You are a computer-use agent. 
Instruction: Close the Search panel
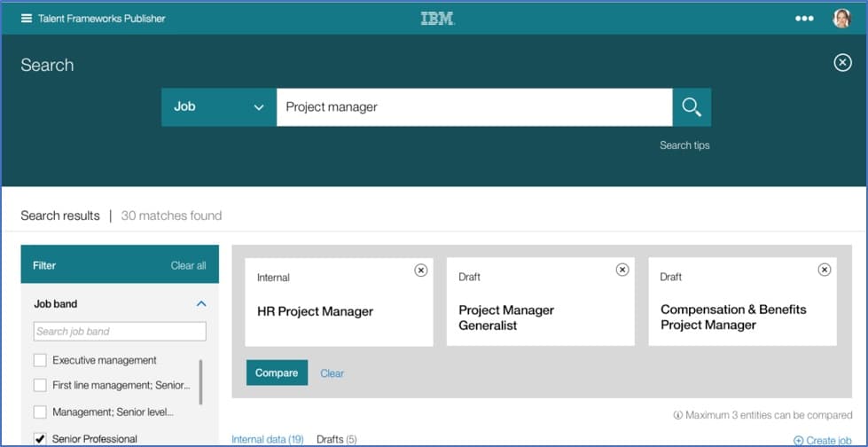[842, 63]
